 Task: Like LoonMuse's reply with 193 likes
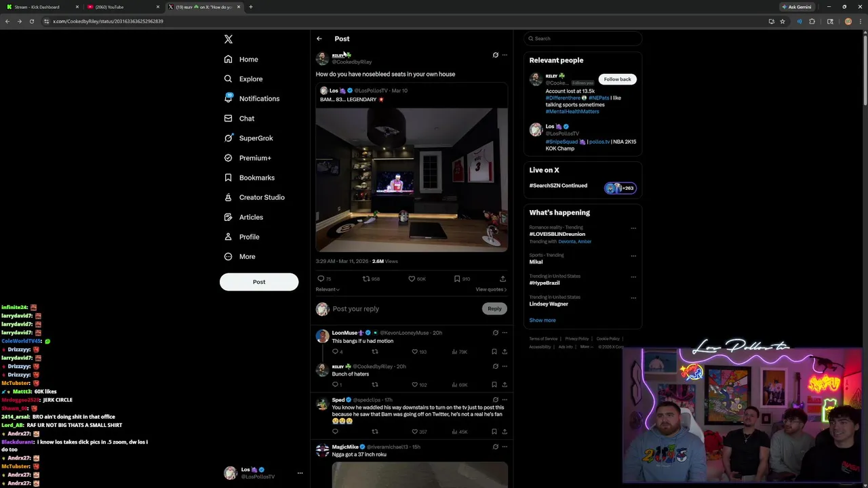(x=420, y=352)
